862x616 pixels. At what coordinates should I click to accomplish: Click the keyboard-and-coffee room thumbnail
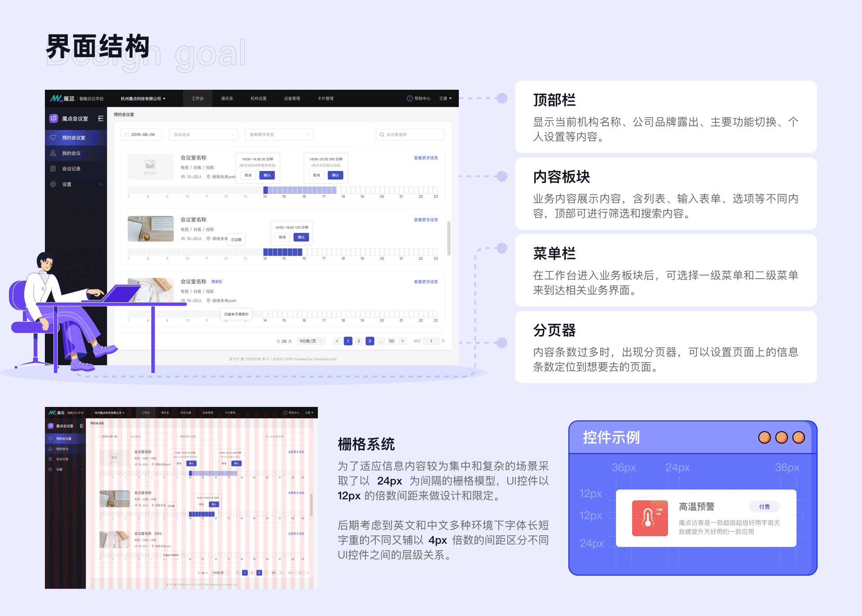coord(150,229)
